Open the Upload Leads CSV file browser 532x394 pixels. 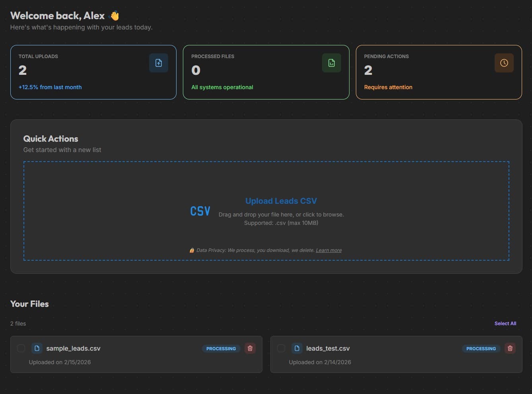click(281, 201)
